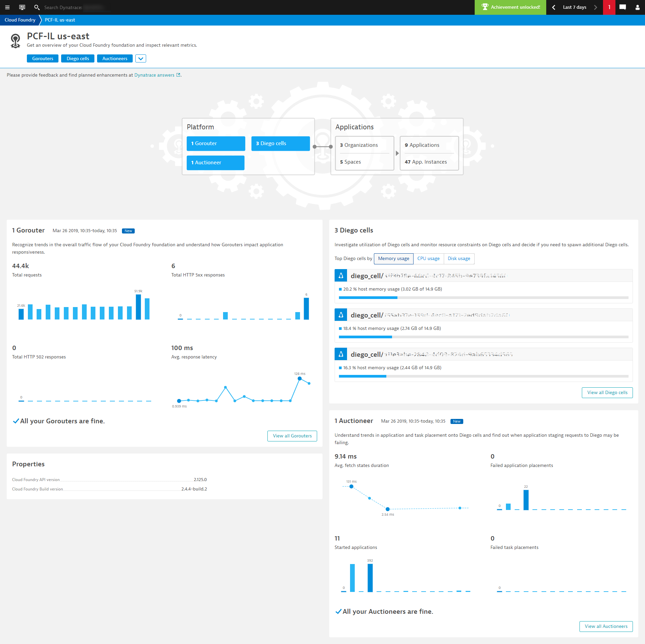Click the Auctioneers fine checkmark icon
The height and width of the screenshot is (644, 645).
[338, 611]
